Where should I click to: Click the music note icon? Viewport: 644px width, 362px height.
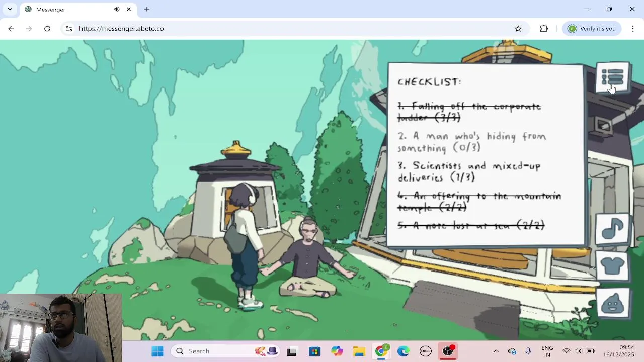point(612,229)
